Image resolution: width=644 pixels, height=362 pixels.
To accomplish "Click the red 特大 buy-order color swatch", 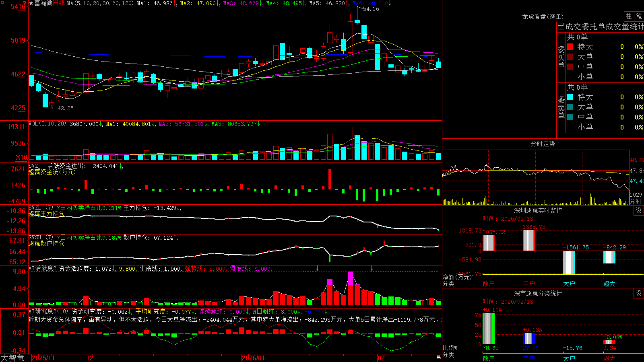I will (570, 47).
